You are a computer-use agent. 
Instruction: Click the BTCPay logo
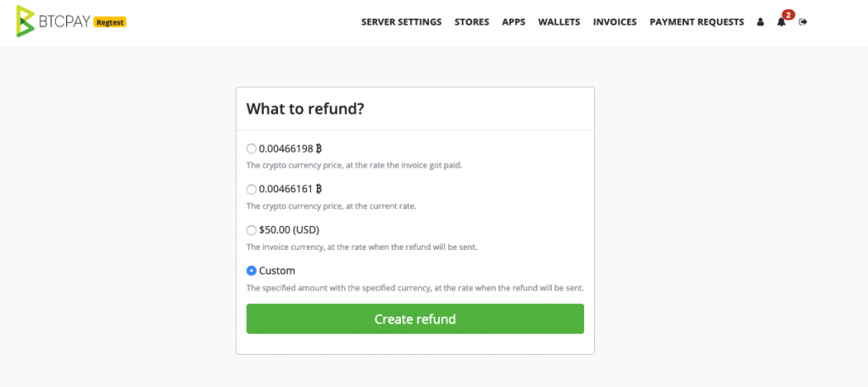click(53, 21)
